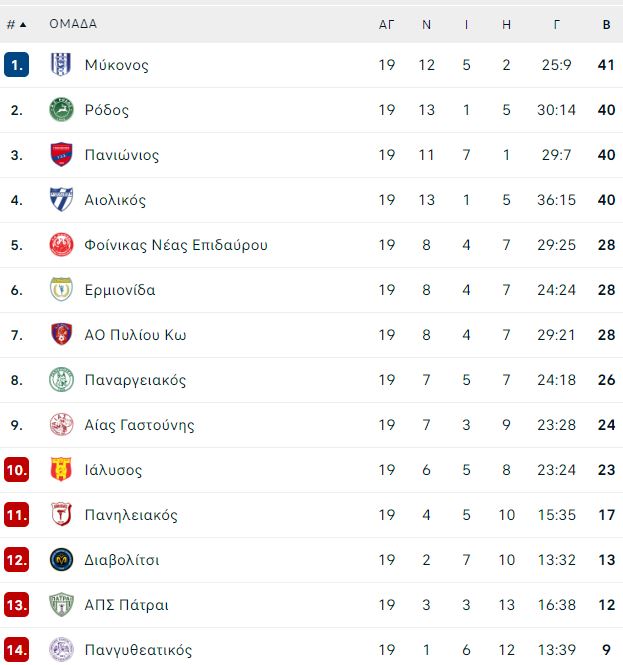Open the Αίας Γαστούνης team link
Viewport: 623px width, 665px height.
coord(140,425)
